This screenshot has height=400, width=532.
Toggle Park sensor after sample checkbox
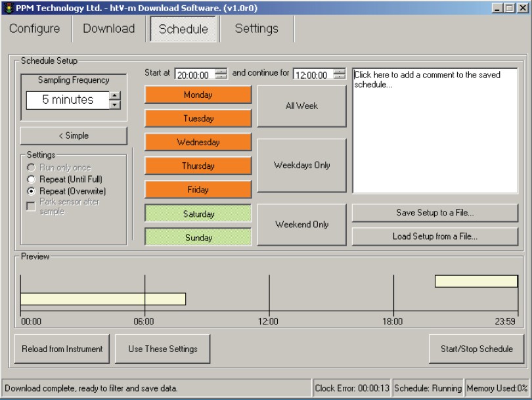coord(30,207)
